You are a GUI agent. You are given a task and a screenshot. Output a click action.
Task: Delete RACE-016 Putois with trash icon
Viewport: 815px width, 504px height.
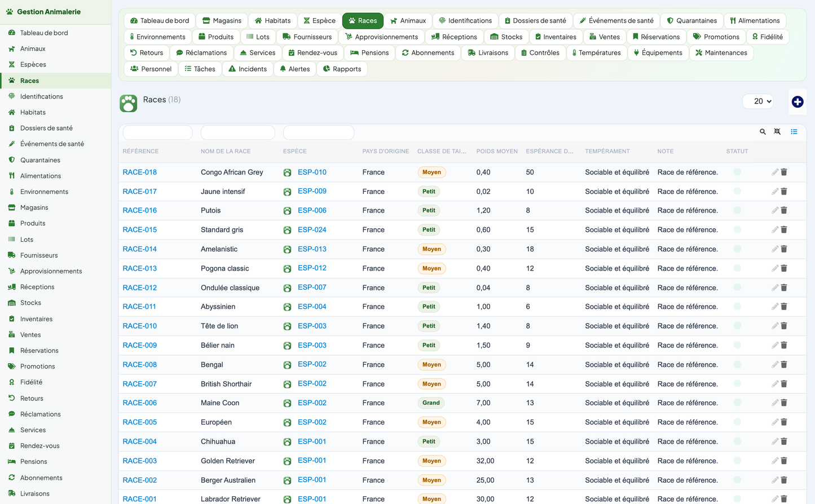784,210
